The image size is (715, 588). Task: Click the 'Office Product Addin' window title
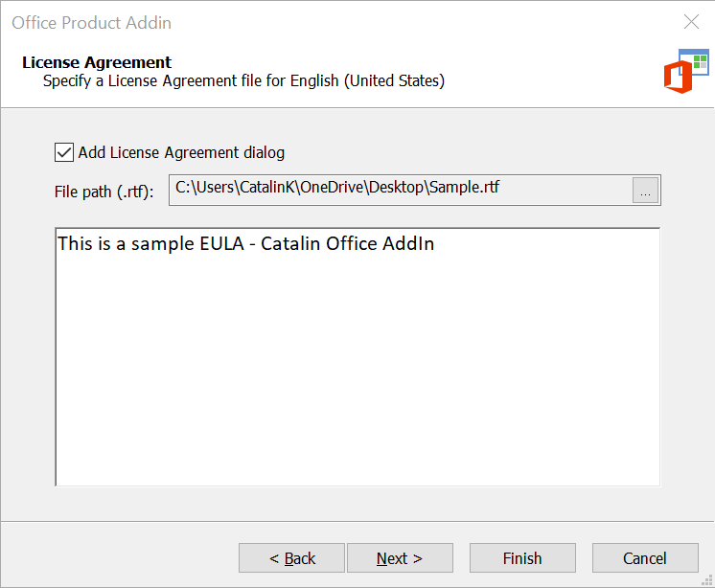tap(92, 23)
